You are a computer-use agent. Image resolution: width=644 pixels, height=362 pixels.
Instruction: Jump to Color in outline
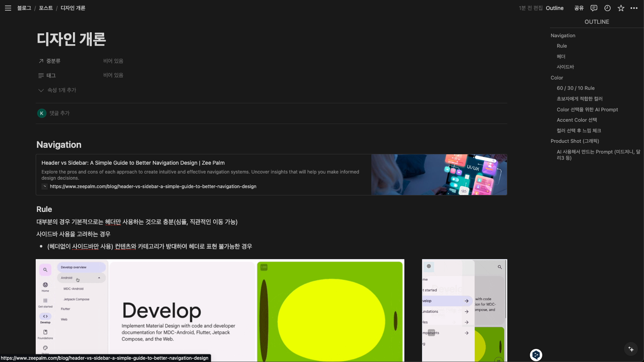(557, 78)
